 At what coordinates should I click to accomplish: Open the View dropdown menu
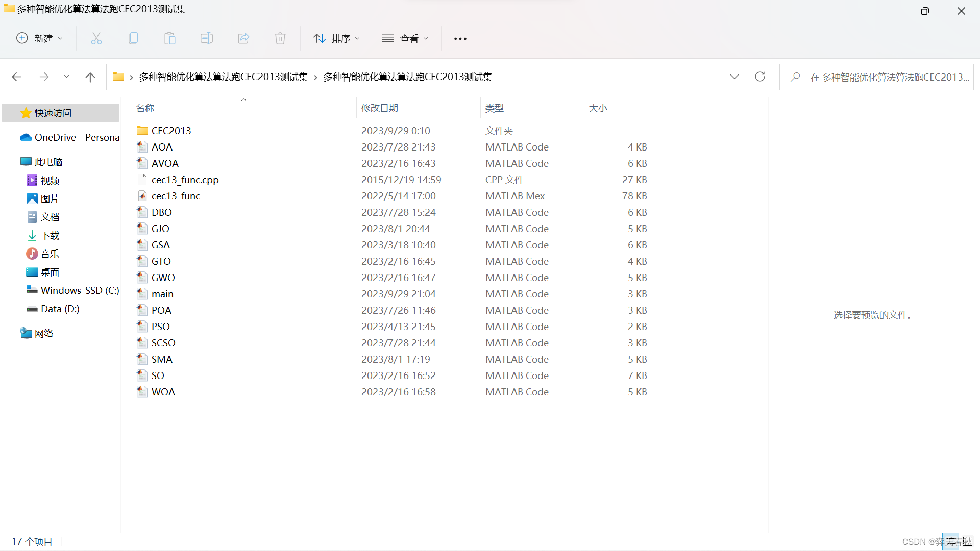point(405,38)
